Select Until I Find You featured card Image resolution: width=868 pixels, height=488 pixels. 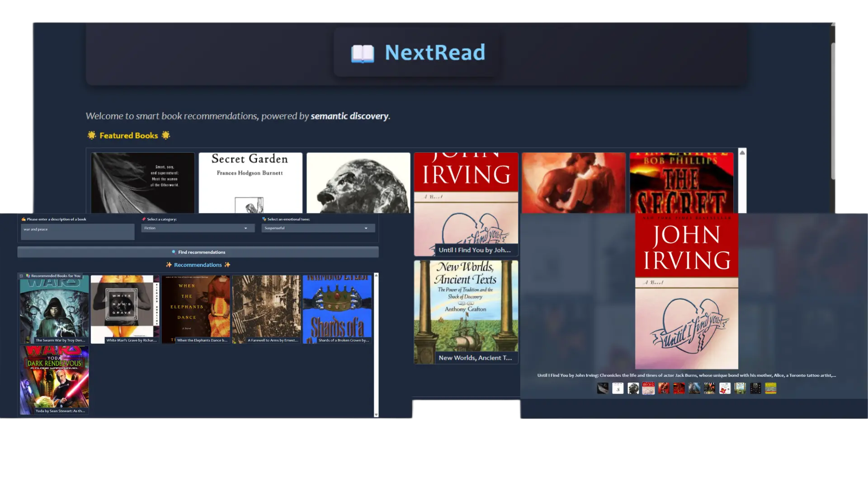click(466, 204)
